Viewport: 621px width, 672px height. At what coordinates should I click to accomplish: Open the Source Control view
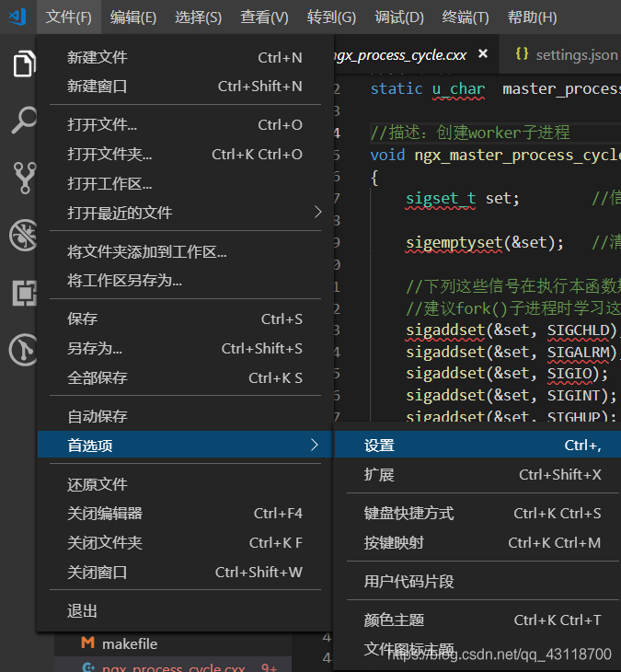pyautogui.click(x=25, y=178)
